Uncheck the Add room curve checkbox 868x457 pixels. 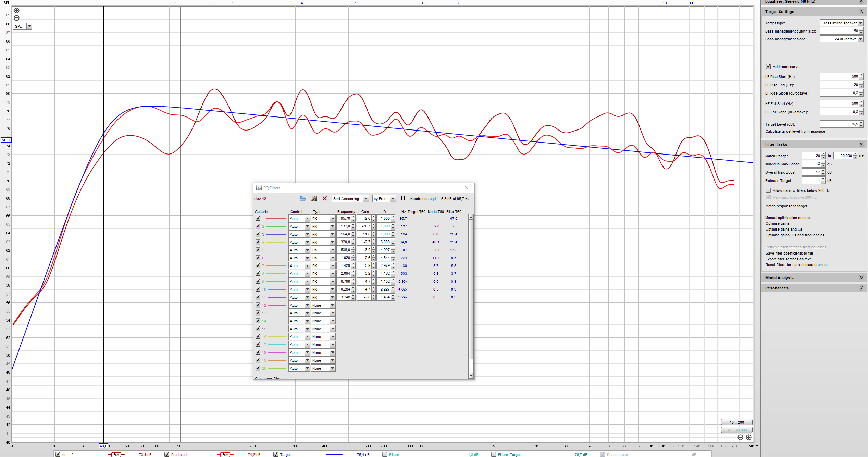point(768,67)
